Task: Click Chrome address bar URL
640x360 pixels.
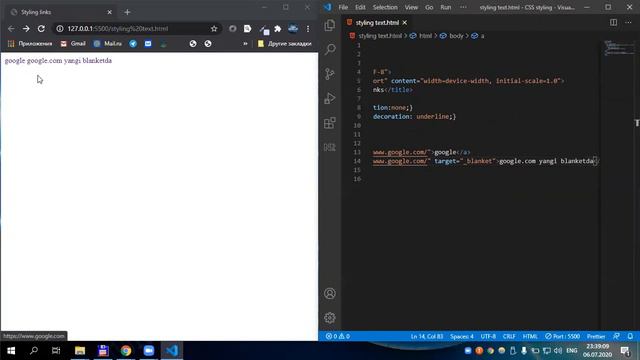Action: pyautogui.click(x=118, y=29)
